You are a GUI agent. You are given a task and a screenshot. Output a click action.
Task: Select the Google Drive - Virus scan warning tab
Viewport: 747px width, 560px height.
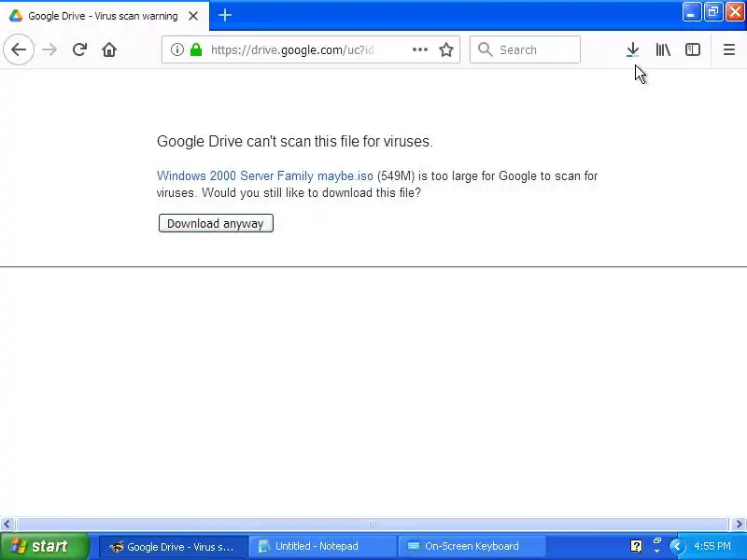pyautogui.click(x=105, y=16)
